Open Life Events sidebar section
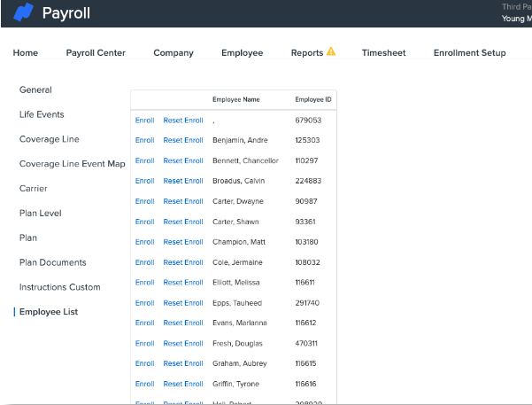The height and width of the screenshot is (405, 532). [x=42, y=115]
